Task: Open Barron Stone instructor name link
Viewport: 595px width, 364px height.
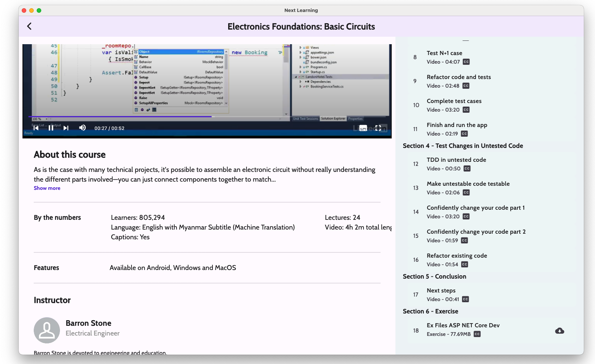Action: (x=88, y=323)
